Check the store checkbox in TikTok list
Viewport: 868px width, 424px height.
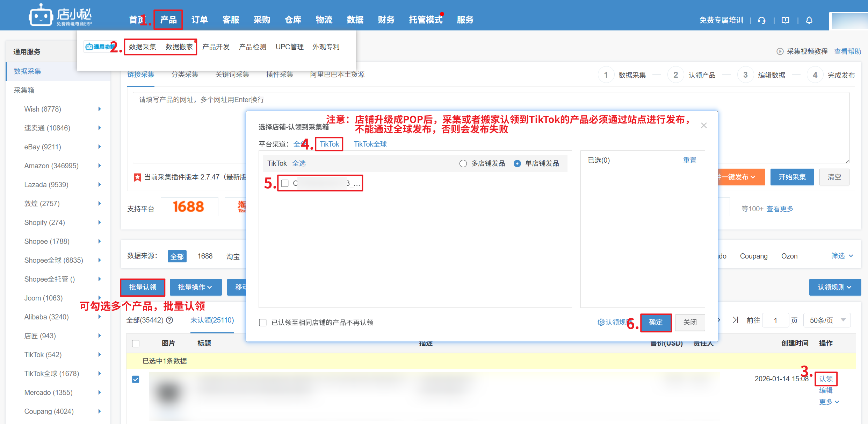285,183
